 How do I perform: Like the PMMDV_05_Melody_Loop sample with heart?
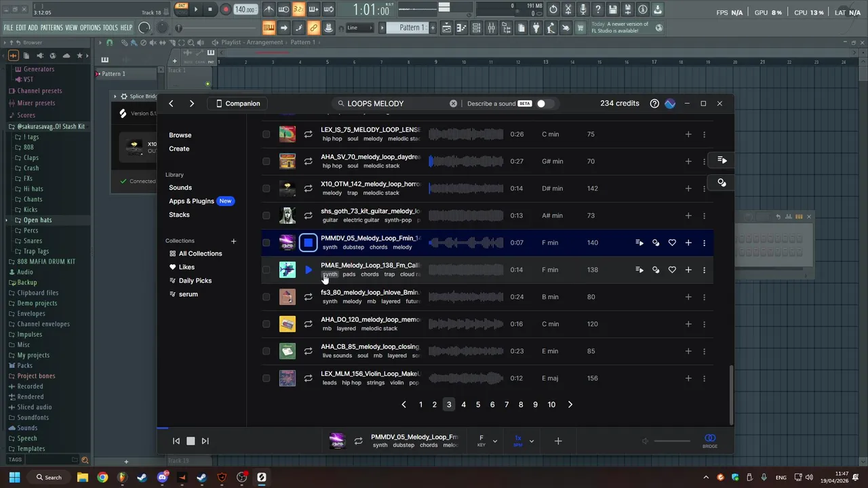[672, 243]
